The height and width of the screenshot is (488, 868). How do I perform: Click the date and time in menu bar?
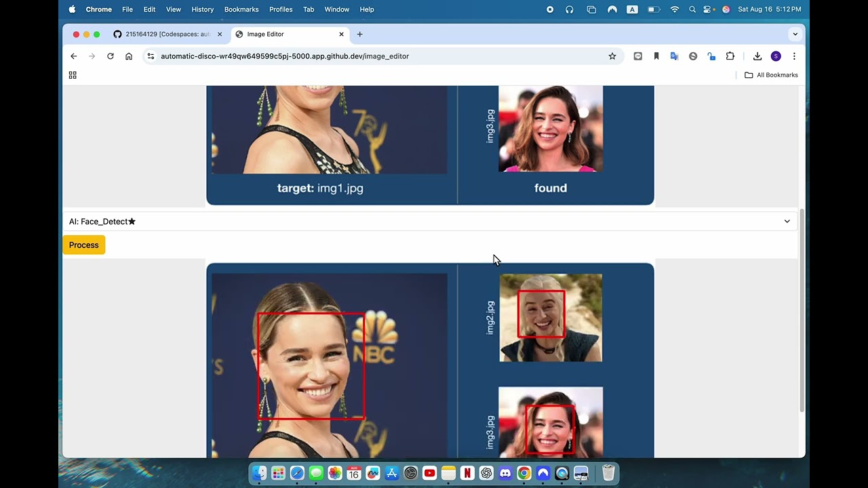point(770,9)
